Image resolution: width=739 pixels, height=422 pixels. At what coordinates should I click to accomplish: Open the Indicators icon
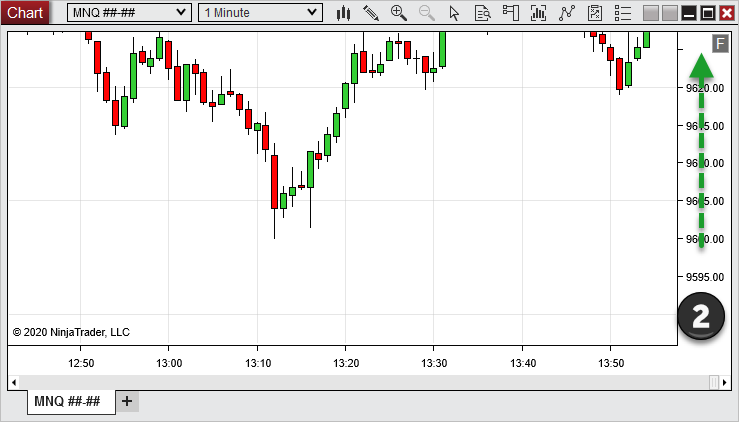[x=567, y=13]
